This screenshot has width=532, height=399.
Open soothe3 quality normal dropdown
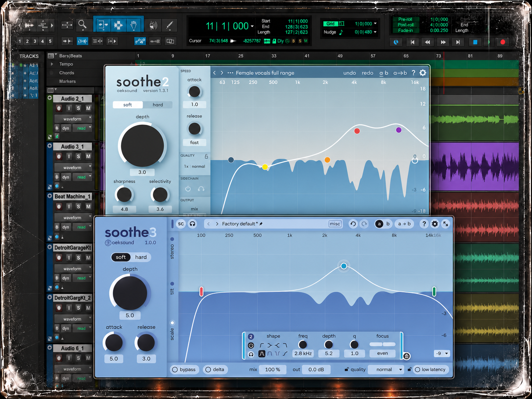click(387, 369)
